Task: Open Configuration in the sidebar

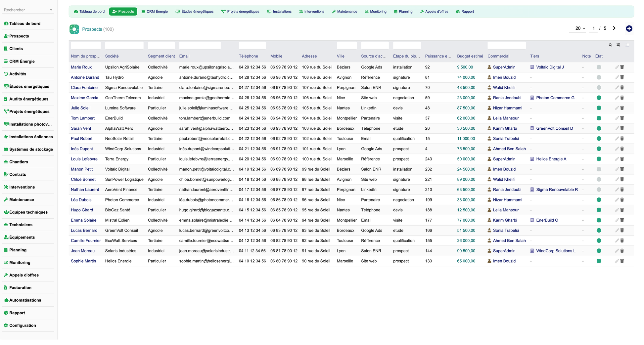Action: click(x=28, y=325)
